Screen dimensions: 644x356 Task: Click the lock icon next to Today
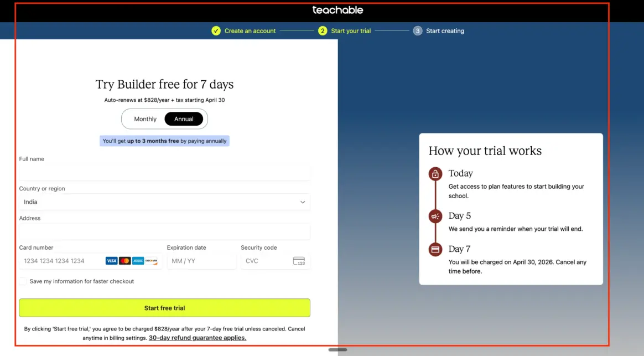[x=435, y=174]
